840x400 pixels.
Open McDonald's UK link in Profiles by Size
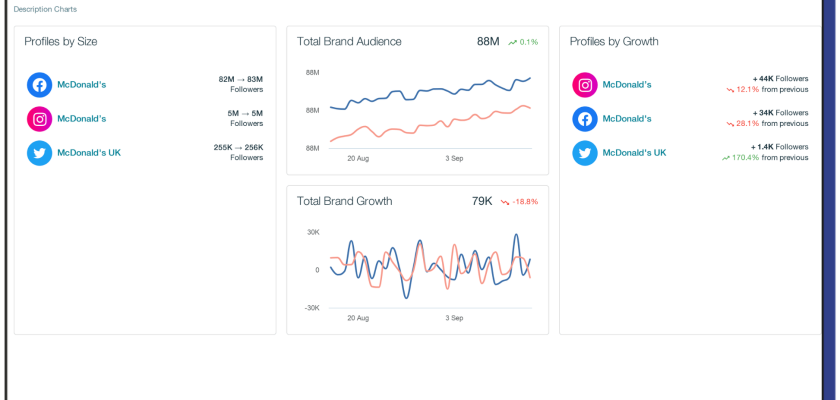[x=89, y=153]
